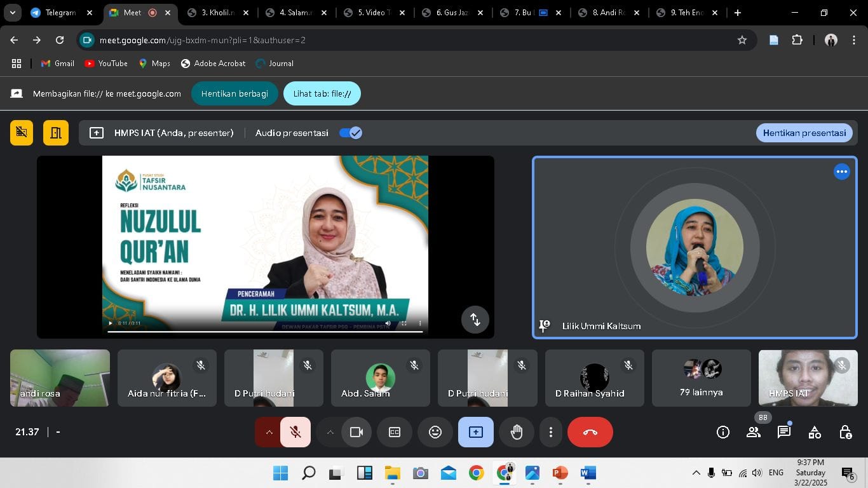Open more options three-dot menu

click(550, 432)
